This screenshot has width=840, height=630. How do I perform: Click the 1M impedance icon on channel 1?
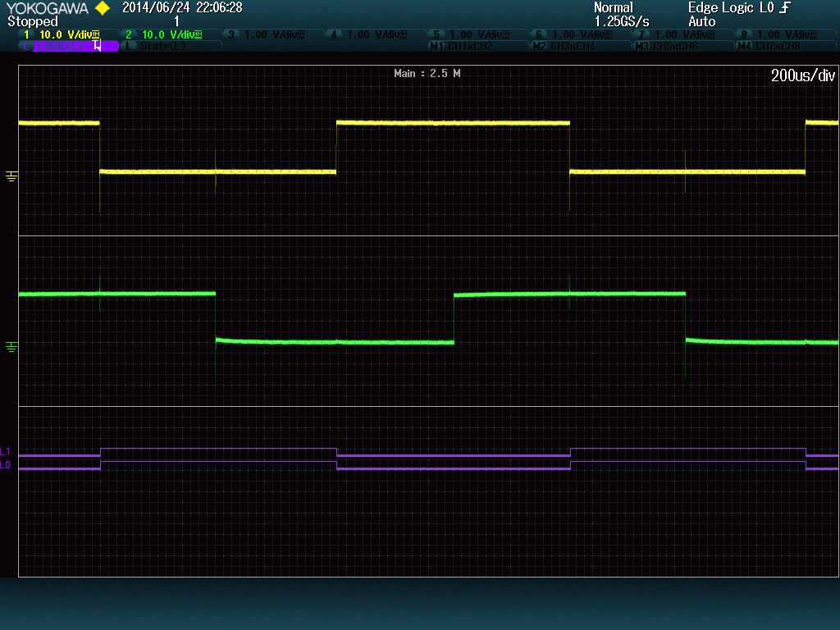click(96, 34)
